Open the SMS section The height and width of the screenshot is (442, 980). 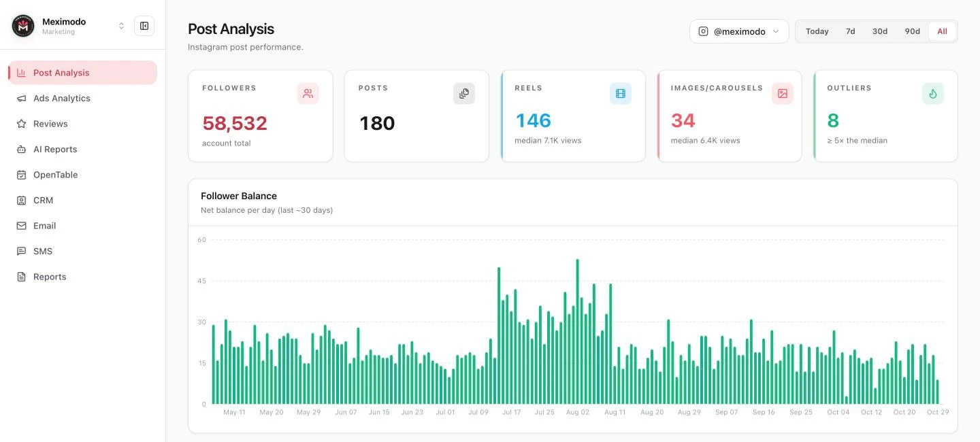pos(82,251)
